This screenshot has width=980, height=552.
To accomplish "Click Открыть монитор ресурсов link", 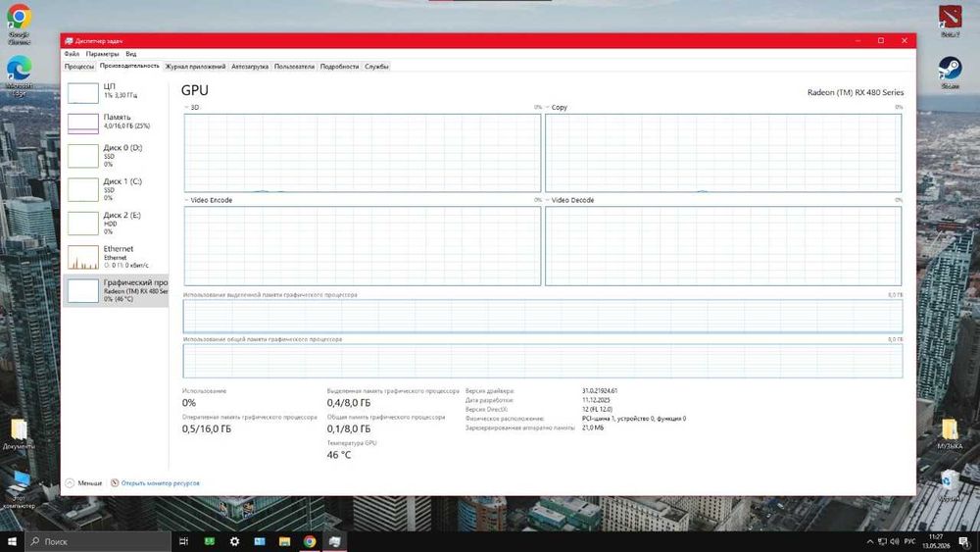I will 155,483.
